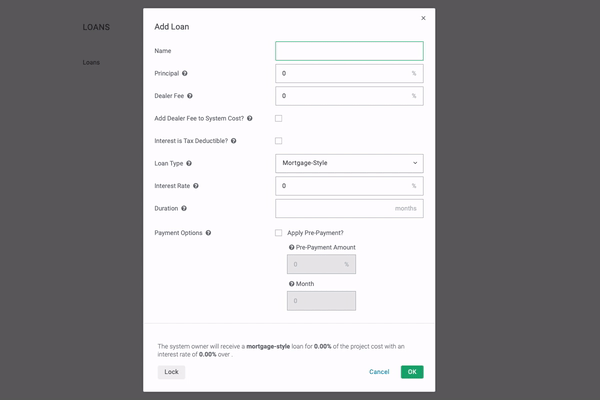The image size is (600, 400).
Task: Check Interest is Tax Deductible box
Action: tap(279, 141)
